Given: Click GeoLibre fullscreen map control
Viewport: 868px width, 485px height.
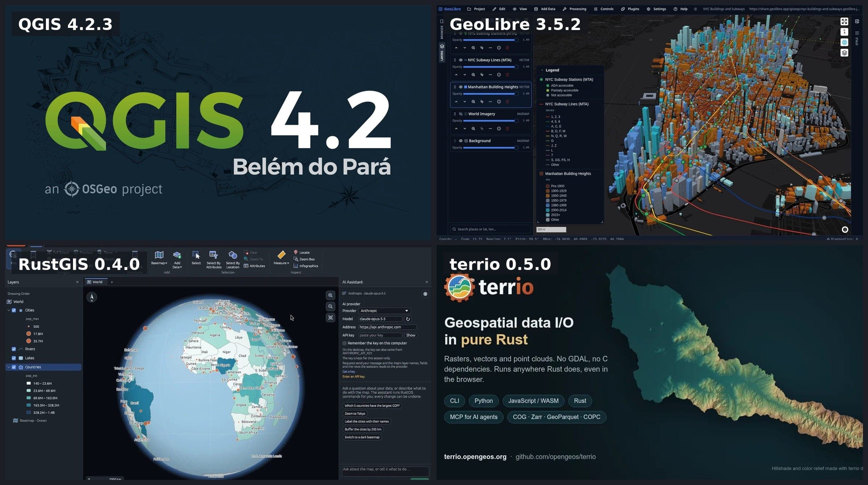Looking at the screenshot, I should tap(844, 22).
